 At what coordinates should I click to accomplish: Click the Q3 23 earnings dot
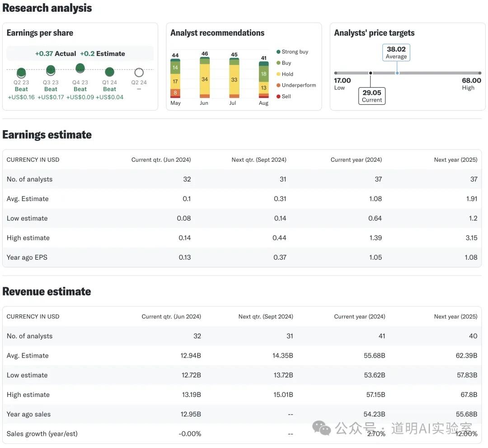click(x=51, y=70)
